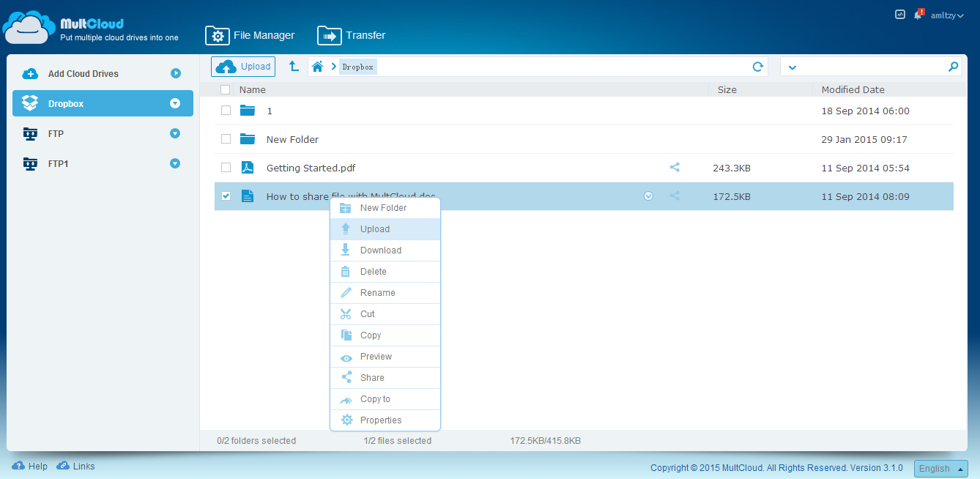
Task: Click the Dropbox breadcrumb segment
Action: (358, 67)
